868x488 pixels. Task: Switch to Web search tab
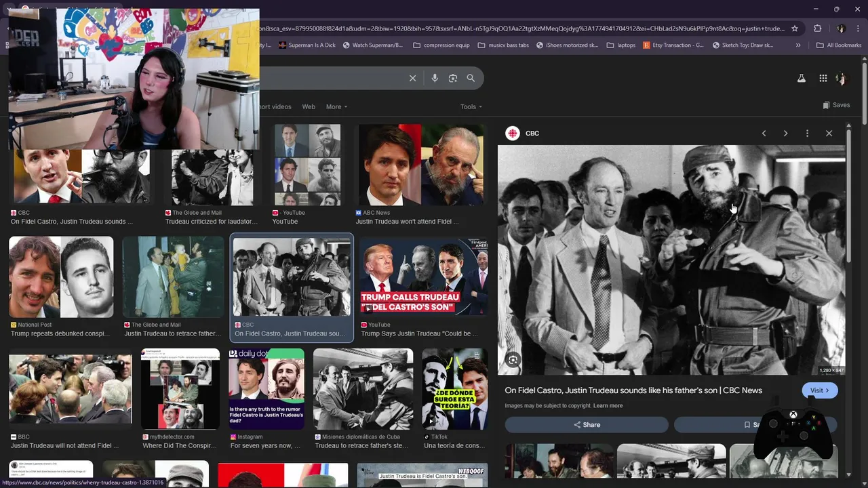point(309,106)
